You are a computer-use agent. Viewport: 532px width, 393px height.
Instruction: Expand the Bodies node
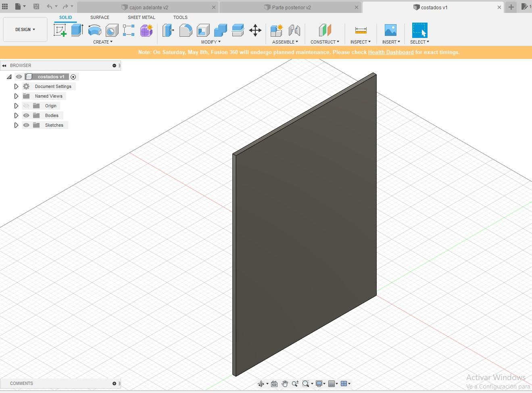[x=16, y=115]
